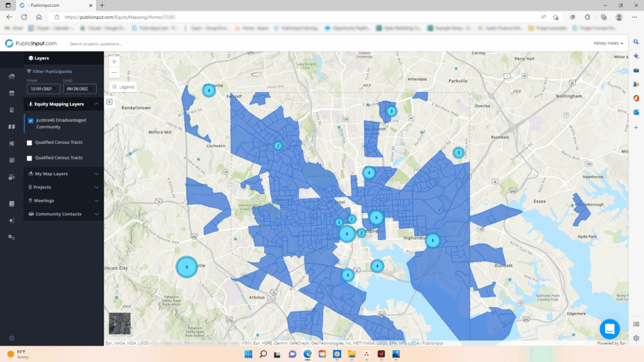Click the map icon in left sidebar
Screen dimensions: 644x362
click(11, 126)
